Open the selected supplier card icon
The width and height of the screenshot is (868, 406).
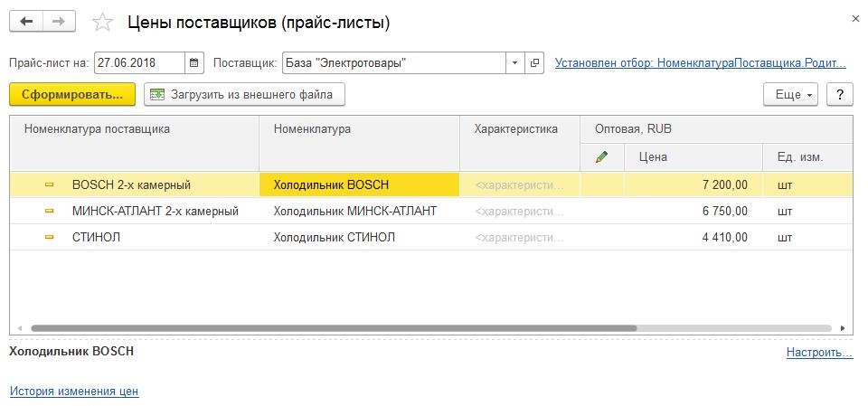(x=534, y=63)
